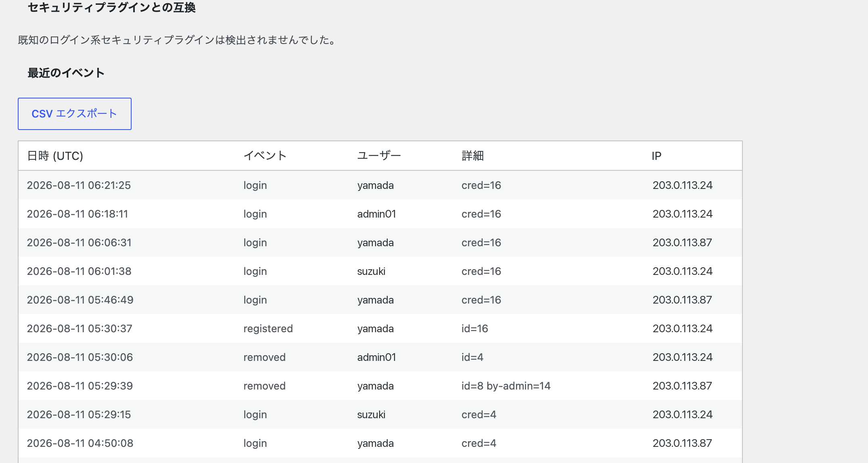The height and width of the screenshot is (463, 868).
Task: Select the IP column header
Action: pyautogui.click(x=656, y=156)
